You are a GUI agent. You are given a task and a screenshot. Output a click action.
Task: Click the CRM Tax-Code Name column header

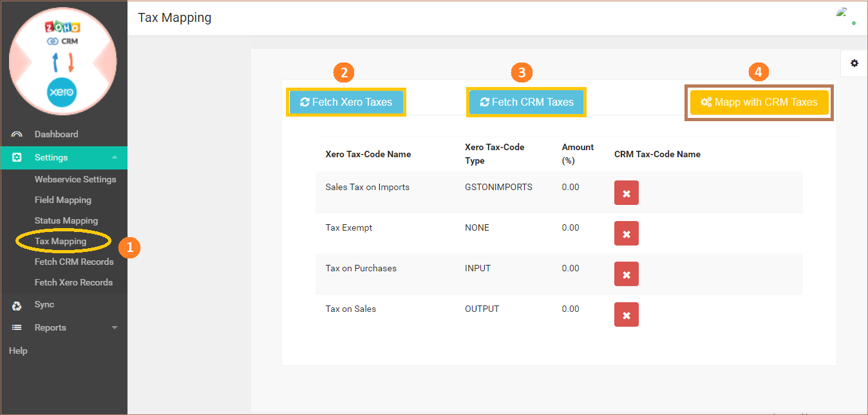point(657,154)
